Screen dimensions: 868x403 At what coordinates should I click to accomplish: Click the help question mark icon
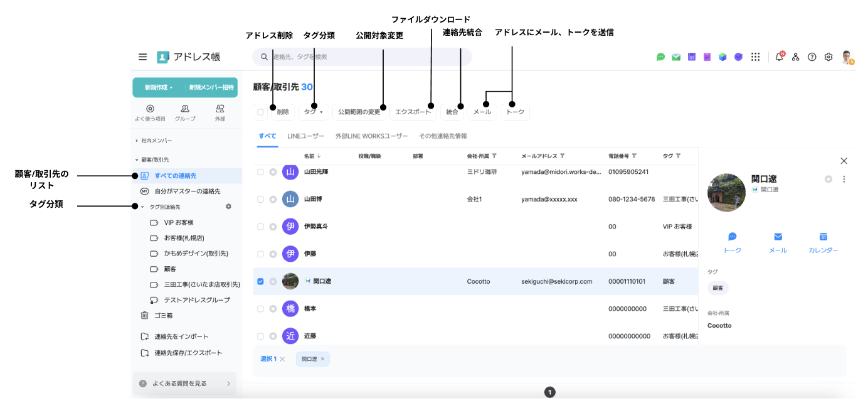click(812, 57)
